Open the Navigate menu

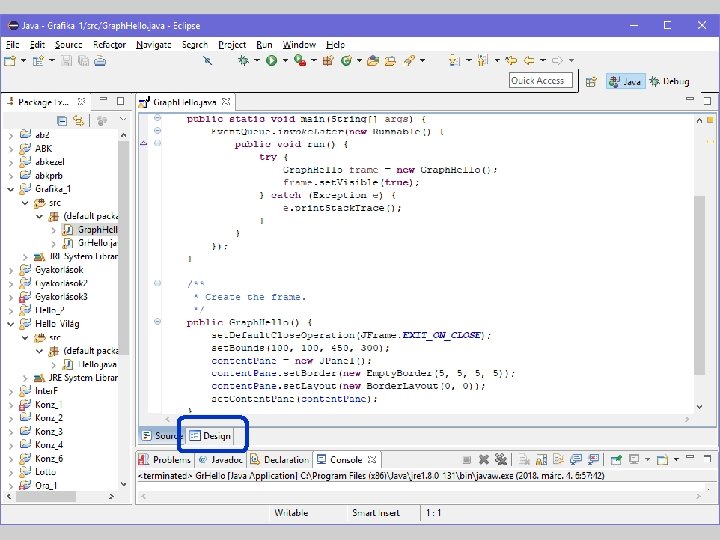(x=153, y=45)
